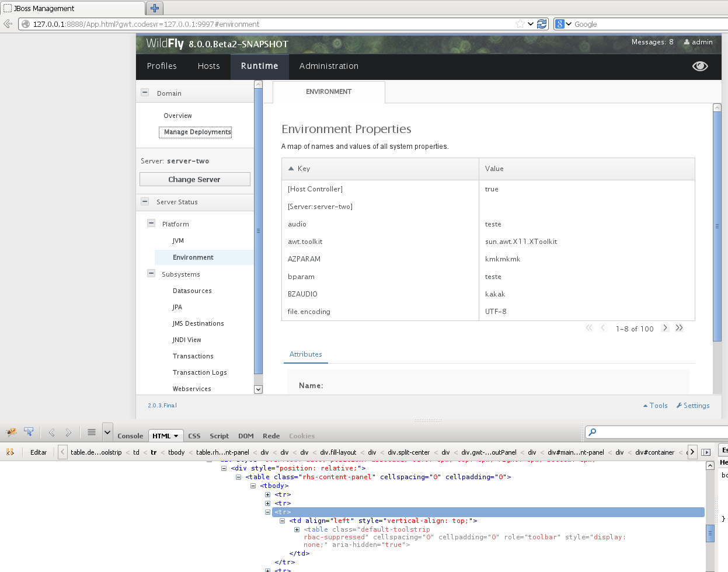Image resolution: width=728 pixels, height=572 pixels.
Task: Click the Firebug bug icon
Action: 11,433
